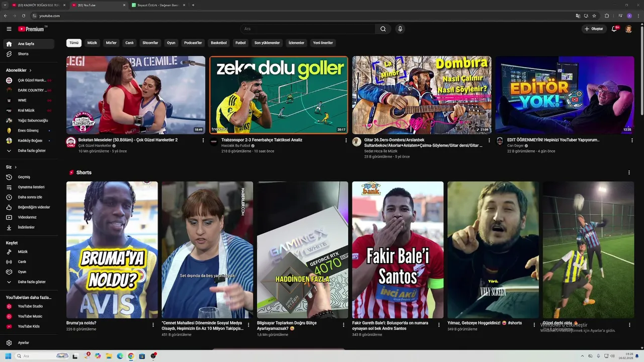Open YouTube Music link
The image size is (644, 362).
coord(30,316)
